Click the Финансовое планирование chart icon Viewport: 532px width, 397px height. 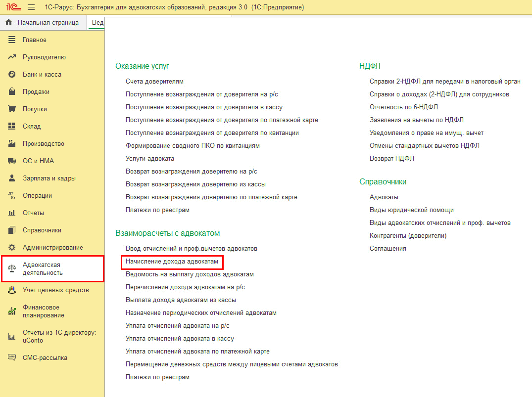click(x=12, y=311)
